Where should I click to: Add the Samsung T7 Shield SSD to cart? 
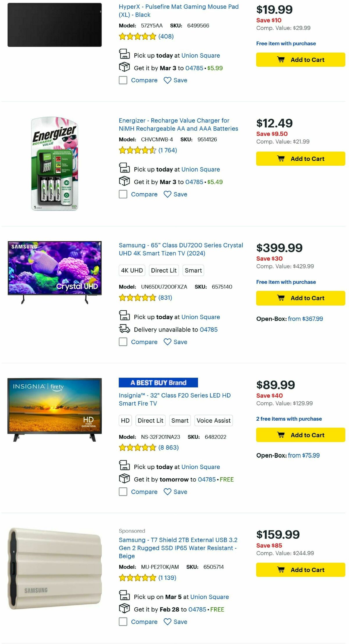(x=300, y=570)
